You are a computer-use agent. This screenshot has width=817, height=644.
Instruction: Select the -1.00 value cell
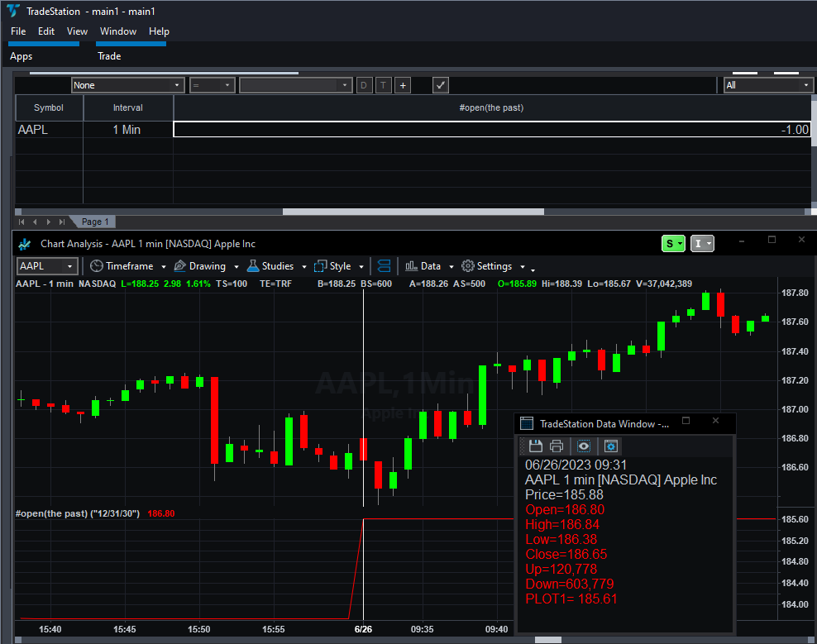click(492, 130)
